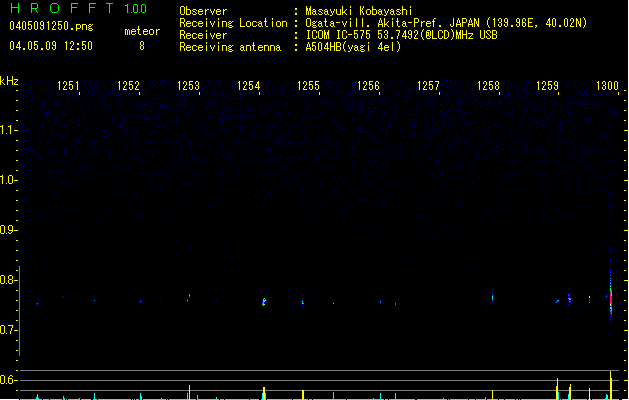Click the 1.0 frequency axis label

(8, 180)
